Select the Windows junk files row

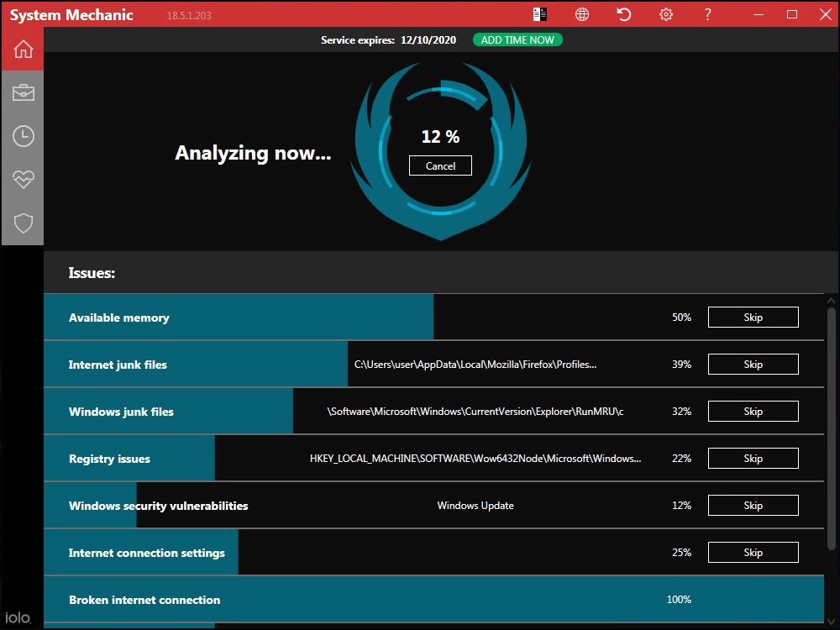click(x=168, y=411)
